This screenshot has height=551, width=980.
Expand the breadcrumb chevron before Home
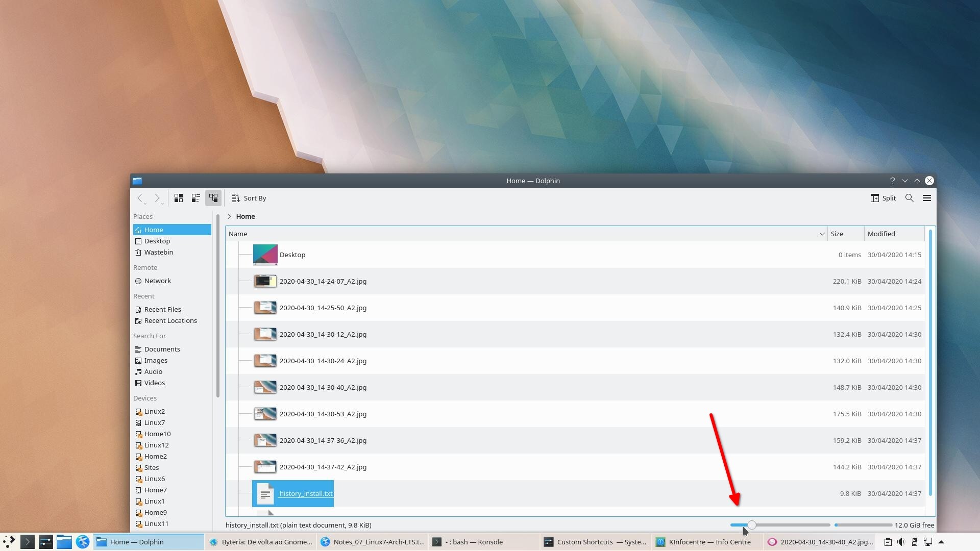pos(229,216)
